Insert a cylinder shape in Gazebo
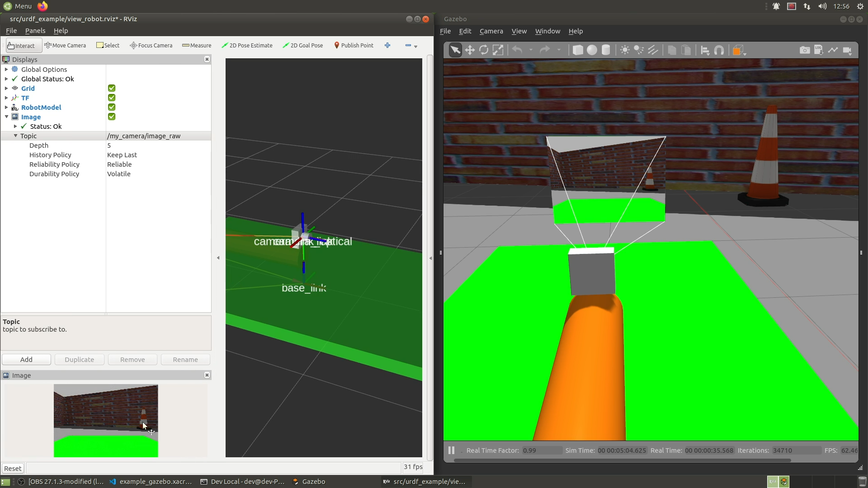The height and width of the screenshot is (488, 868). coord(606,50)
